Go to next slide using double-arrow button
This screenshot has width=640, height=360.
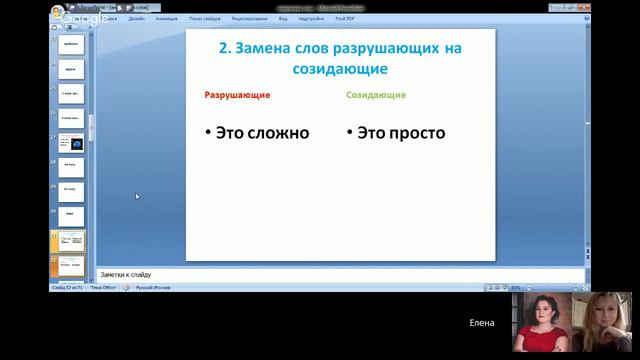tap(588, 257)
